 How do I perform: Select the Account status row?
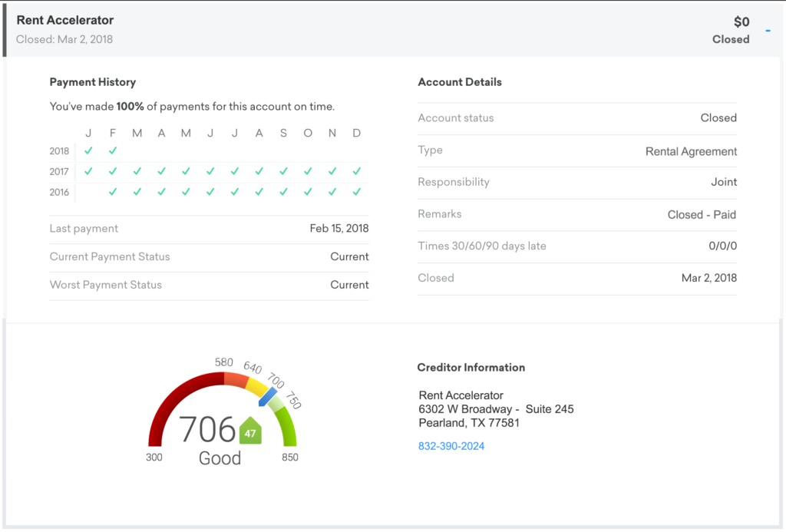click(x=576, y=118)
